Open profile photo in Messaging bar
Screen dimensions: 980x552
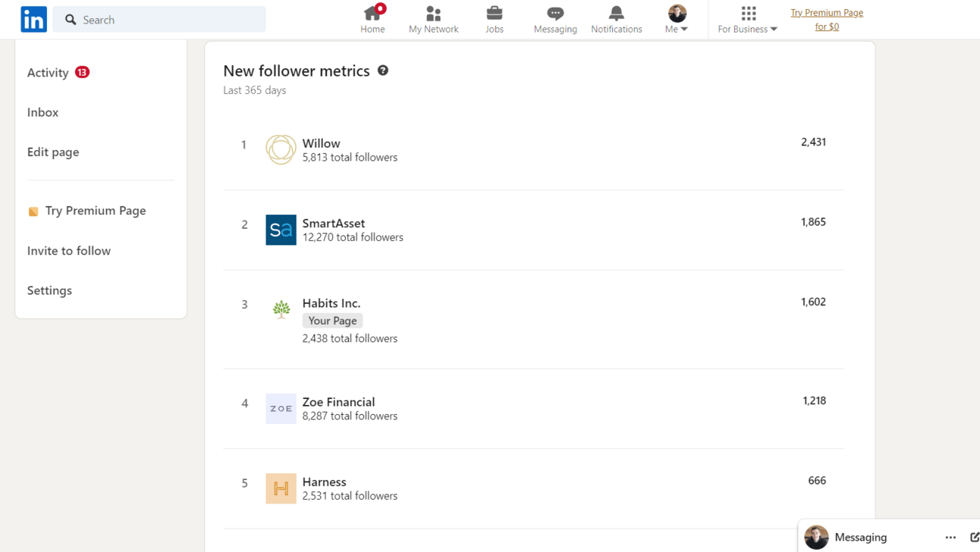816,537
